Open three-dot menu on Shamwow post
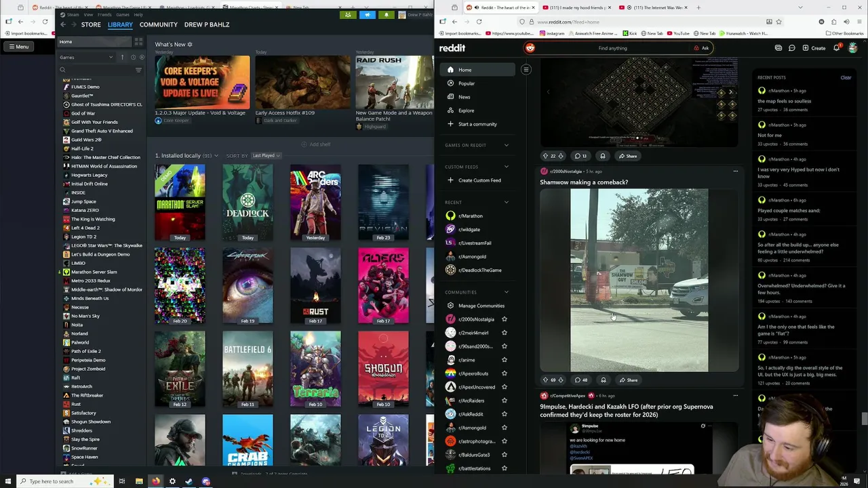 click(x=735, y=171)
